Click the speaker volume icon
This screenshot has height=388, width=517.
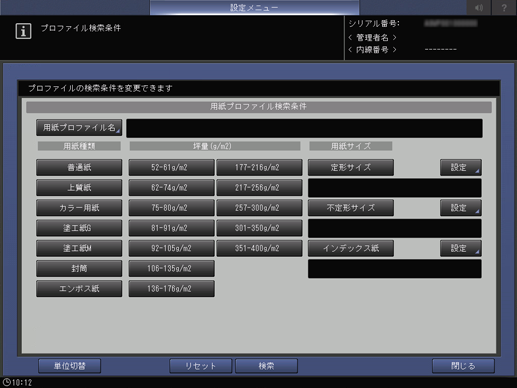pyautogui.click(x=478, y=7)
